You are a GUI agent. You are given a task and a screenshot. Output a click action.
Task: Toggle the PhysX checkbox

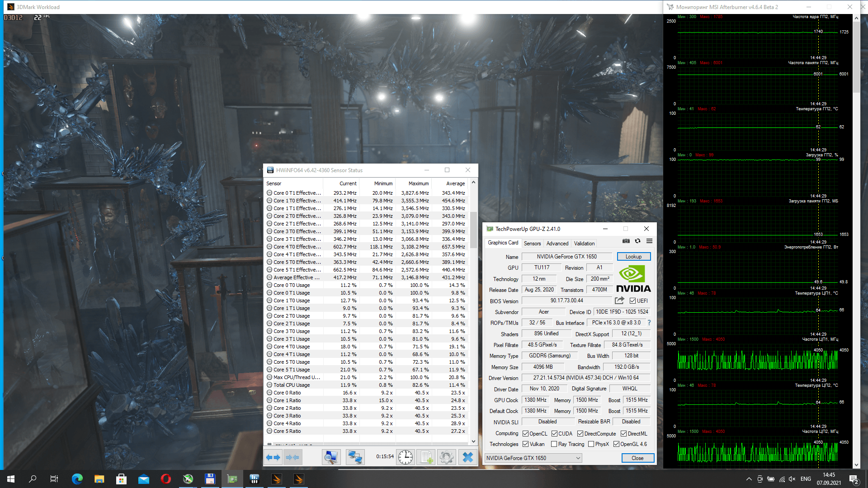coord(591,444)
